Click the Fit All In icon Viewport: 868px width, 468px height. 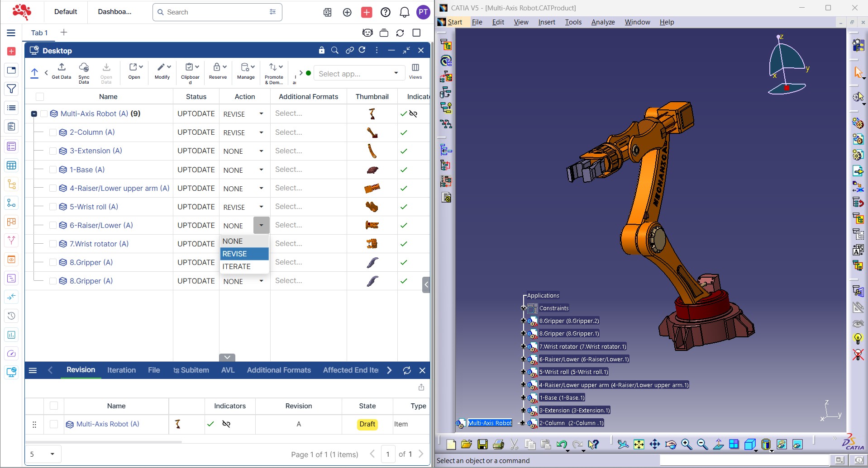click(639, 444)
